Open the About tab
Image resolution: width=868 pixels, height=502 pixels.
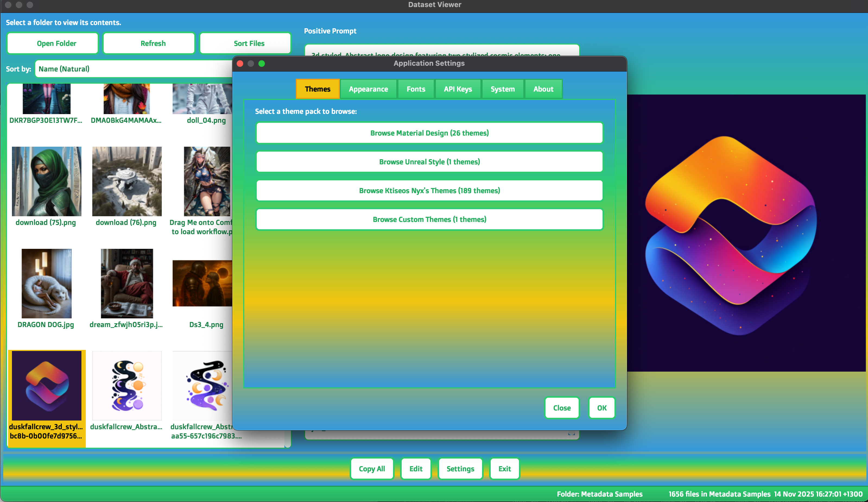tap(543, 89)
